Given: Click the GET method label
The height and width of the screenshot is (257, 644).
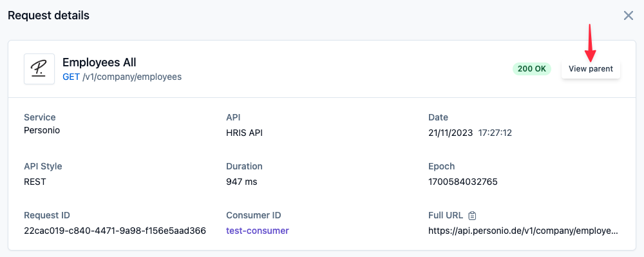Looking at the screenshot, I should [x=71, y=77].
